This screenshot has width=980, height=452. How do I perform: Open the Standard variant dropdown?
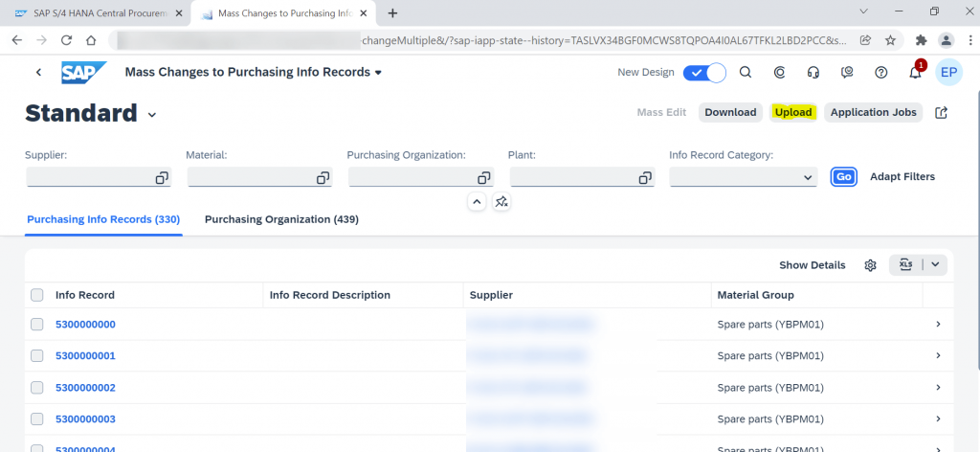click(152, 115)
